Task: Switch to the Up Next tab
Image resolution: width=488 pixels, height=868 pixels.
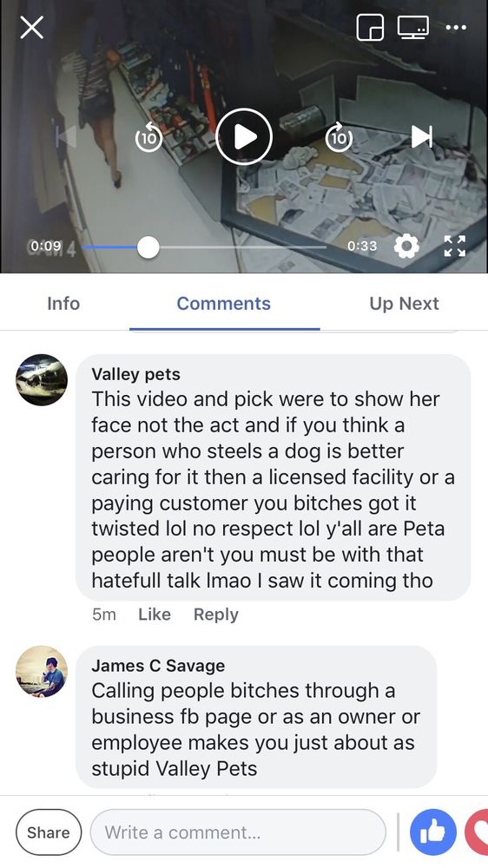Action: tap(405, 303)
